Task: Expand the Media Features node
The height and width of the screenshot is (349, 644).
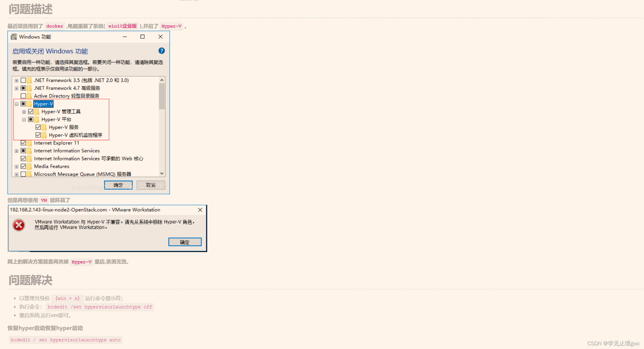Action: pyautogui.click(x=17, y=167)
